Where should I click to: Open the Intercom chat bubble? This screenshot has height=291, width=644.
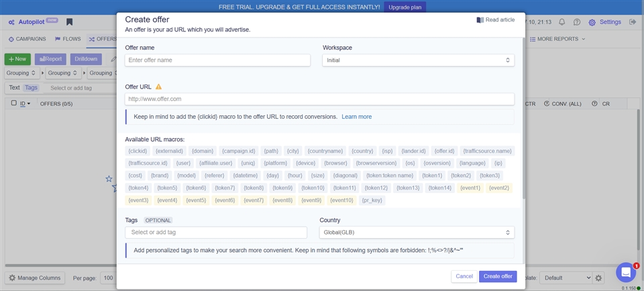(625, 272)
